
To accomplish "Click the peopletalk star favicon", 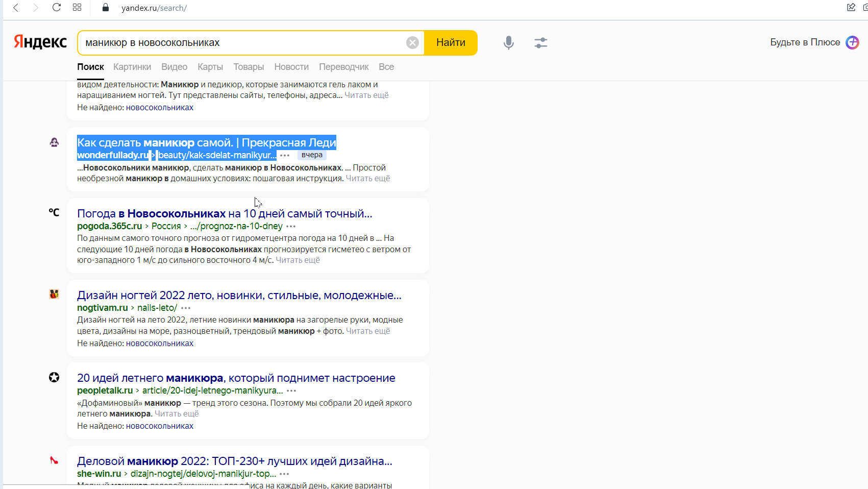I will click(54, 377).
